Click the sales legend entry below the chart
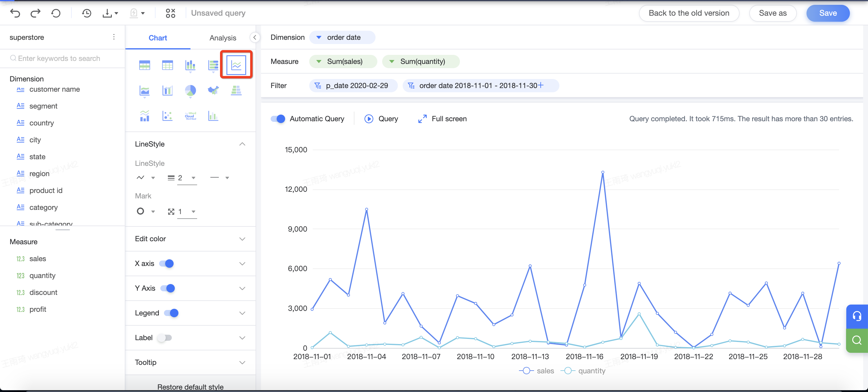The height and width of the screenshot is (392, 868). point(536,370)
